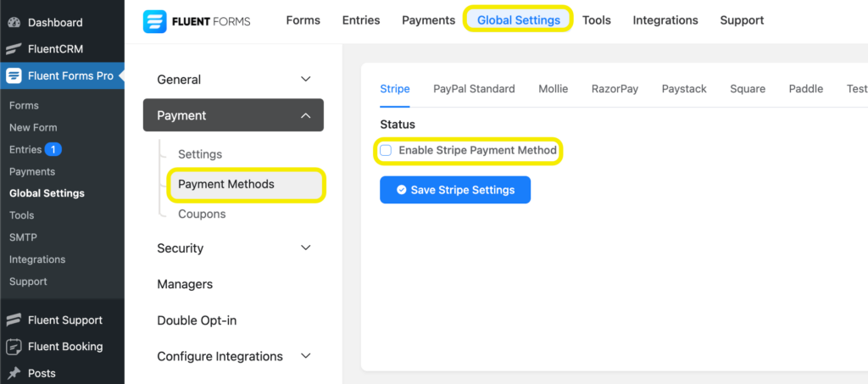Switch to the Square tab
The width and height of the screenshot is (868, 384).
tap(748, 89)
